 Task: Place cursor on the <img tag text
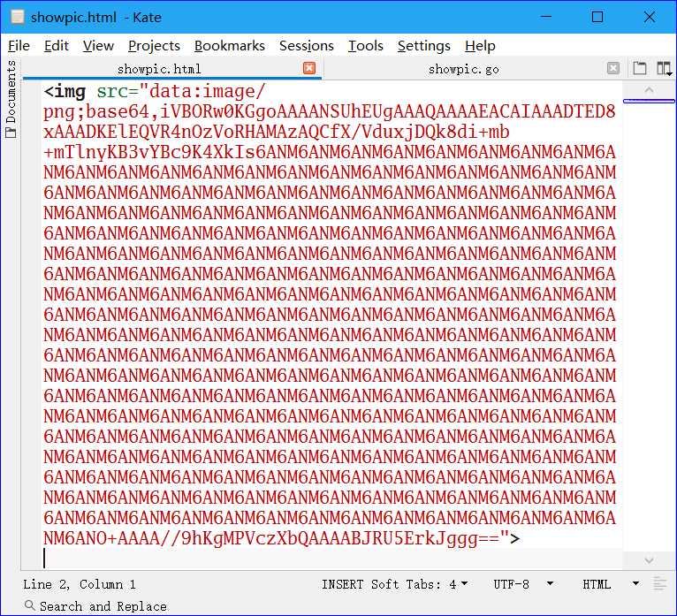(65, 92)
